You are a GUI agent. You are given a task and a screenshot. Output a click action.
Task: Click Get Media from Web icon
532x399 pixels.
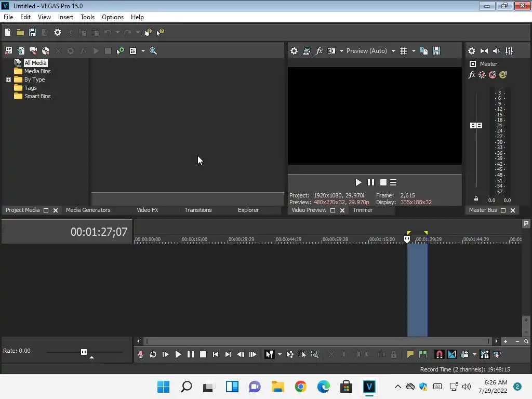(46, 51)
